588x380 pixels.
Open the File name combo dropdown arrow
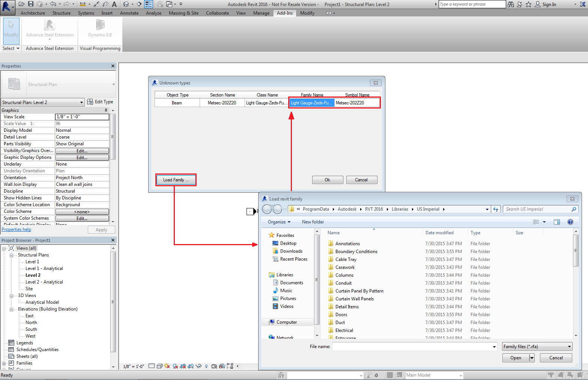(x=494, y=347)
